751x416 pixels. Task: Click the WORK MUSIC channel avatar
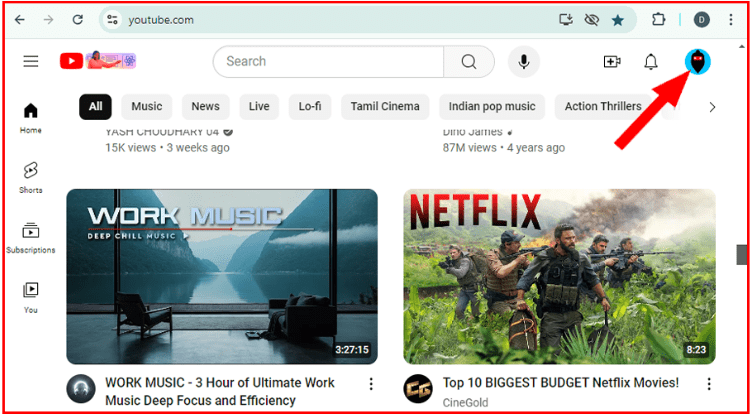tap(80, 389)
